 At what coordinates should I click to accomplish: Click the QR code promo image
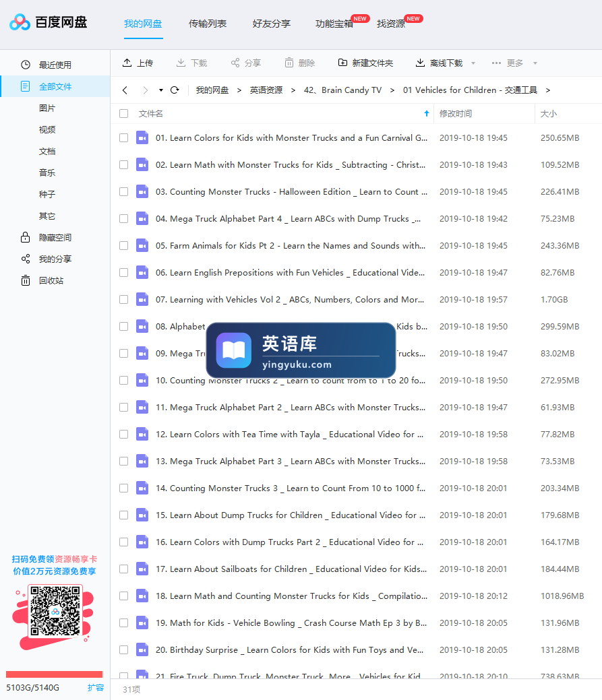click(55, 610)
